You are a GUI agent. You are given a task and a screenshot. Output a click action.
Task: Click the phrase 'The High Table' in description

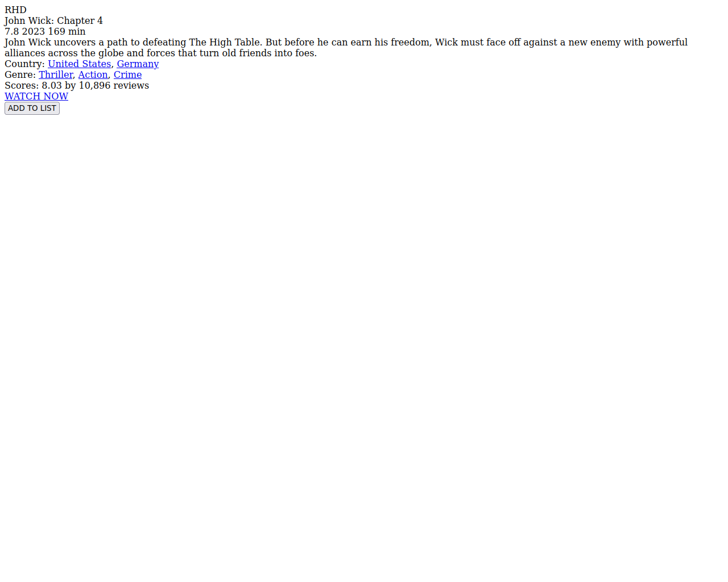[x=224, y=43]
